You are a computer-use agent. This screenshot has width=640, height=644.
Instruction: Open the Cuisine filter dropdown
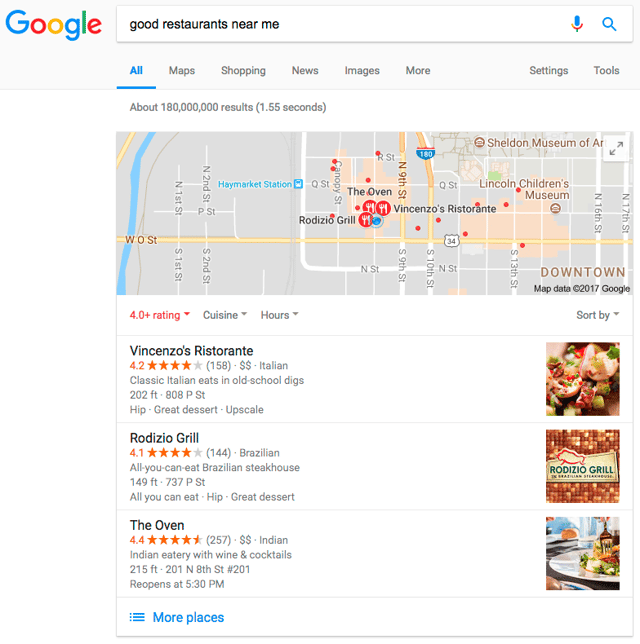pyautogui.click(x=225, y=315)
